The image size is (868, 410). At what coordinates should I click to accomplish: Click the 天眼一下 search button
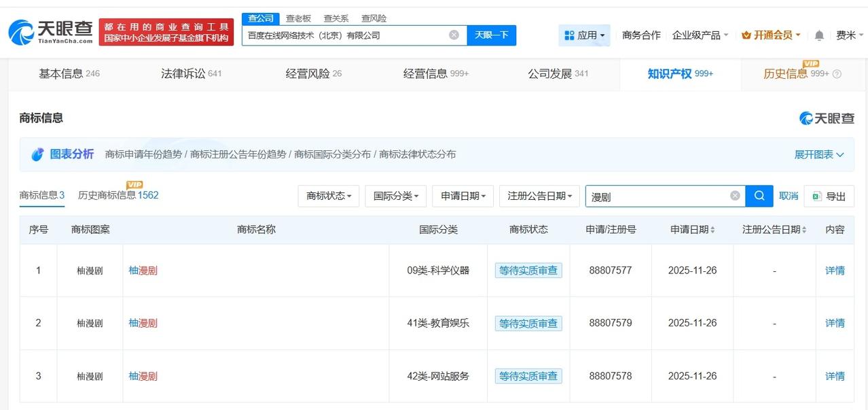pyautogui.click(x=491, y=34)
